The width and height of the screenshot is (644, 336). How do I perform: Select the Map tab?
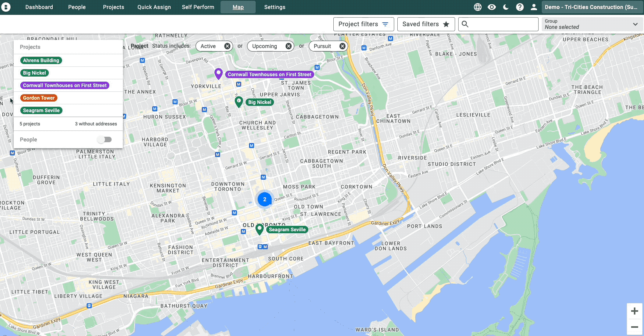[238, 7]
